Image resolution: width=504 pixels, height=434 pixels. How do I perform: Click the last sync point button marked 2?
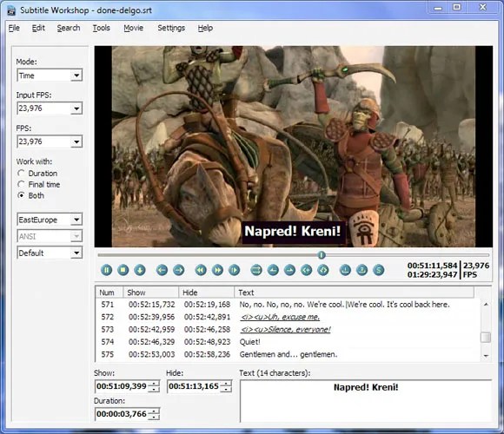(x=362, y=270)
